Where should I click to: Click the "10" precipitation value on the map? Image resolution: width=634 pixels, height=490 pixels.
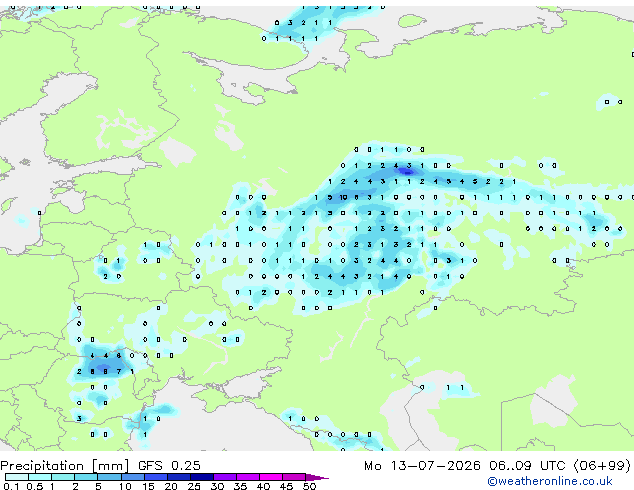pos(343,197)
